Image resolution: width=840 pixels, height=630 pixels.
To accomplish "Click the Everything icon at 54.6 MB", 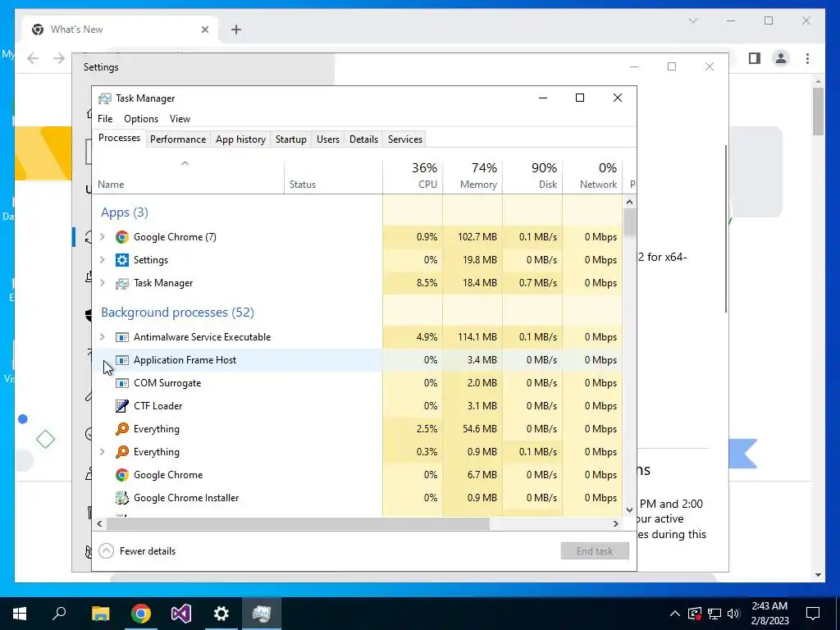I will point(122,429).
